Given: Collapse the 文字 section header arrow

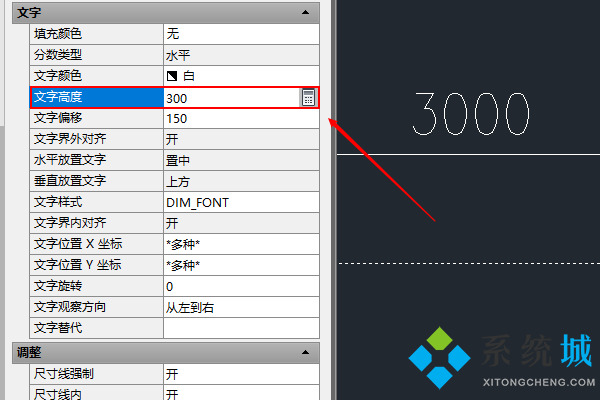Looking at the screenshot, I should 305,12.
